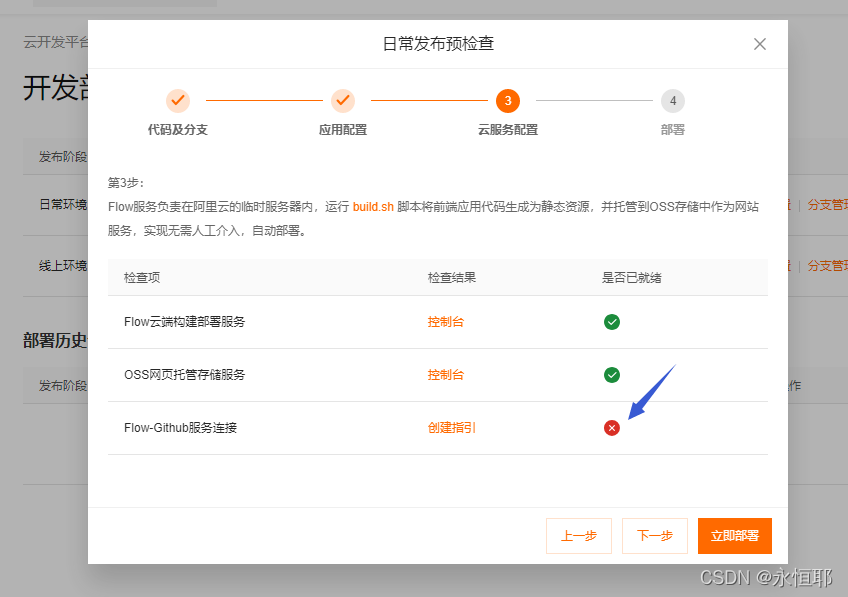848x597 pixels.
Task: Click the 云服务配置 step label
Action: pos(508,130)
